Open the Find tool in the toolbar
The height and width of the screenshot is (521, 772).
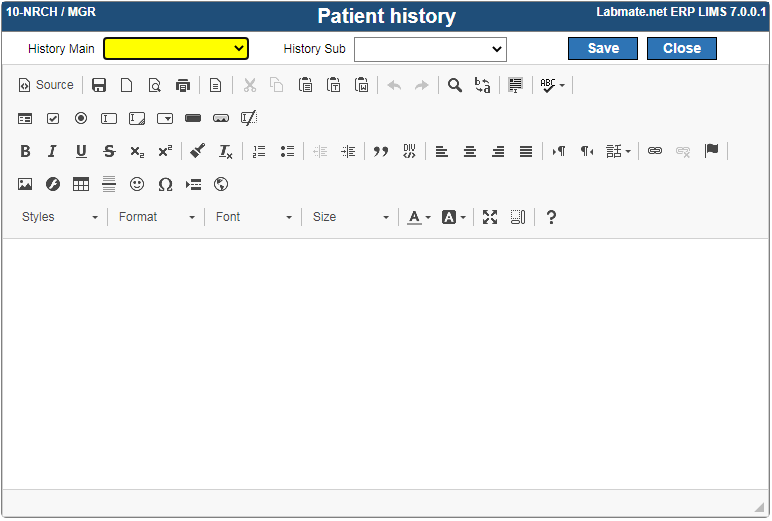(x=455, y=85)
